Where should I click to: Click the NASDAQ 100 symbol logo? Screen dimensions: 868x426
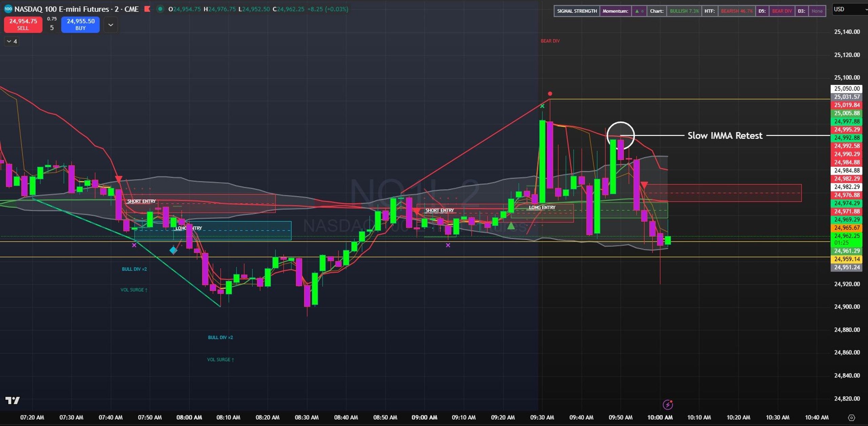pyautogui.click(x=8, y=9)
